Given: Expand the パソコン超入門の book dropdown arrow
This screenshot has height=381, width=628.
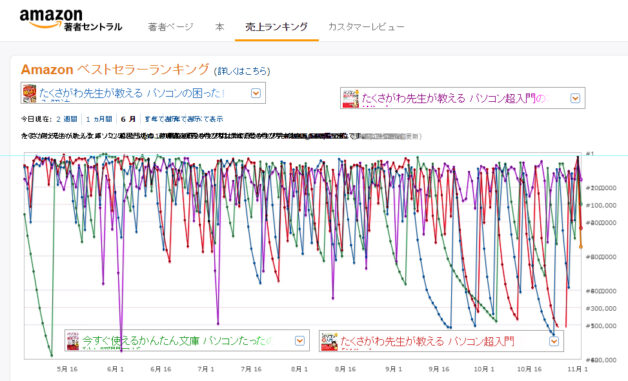Looking at the screenshot, I should pyautogui.click(x=575, y=98).
